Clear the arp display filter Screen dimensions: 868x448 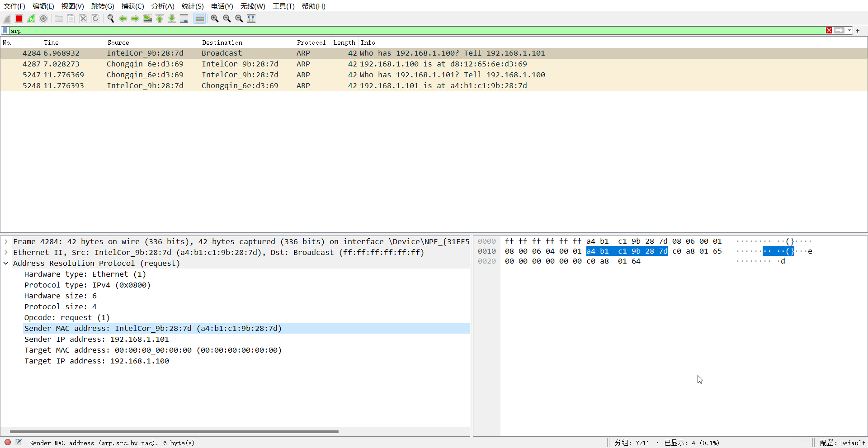click(829, 30)
